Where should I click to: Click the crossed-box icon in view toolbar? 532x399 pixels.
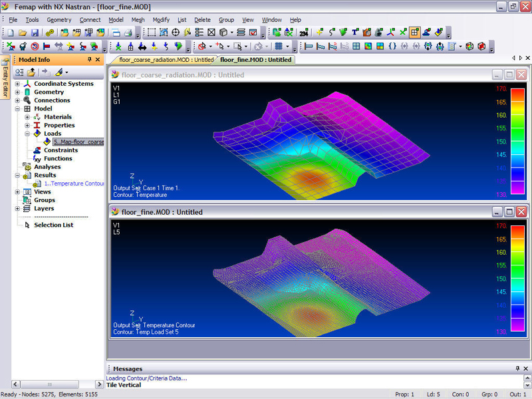tap(211, 32)
